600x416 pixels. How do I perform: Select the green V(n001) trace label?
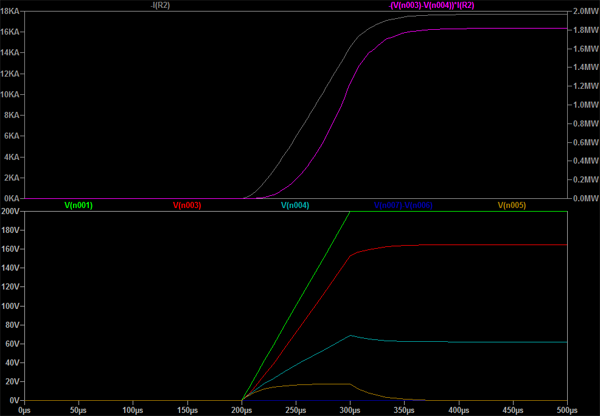point(78,206)
